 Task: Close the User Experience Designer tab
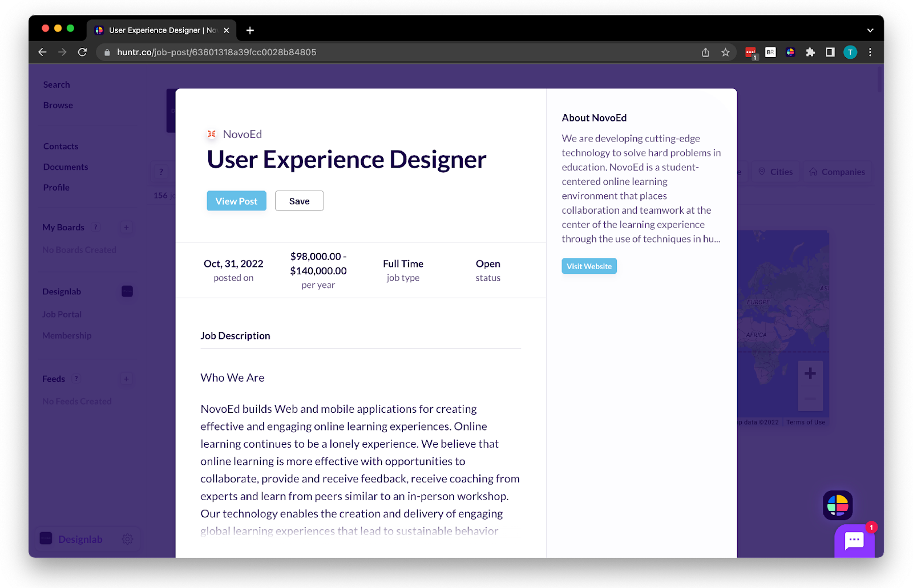[227, 30]
